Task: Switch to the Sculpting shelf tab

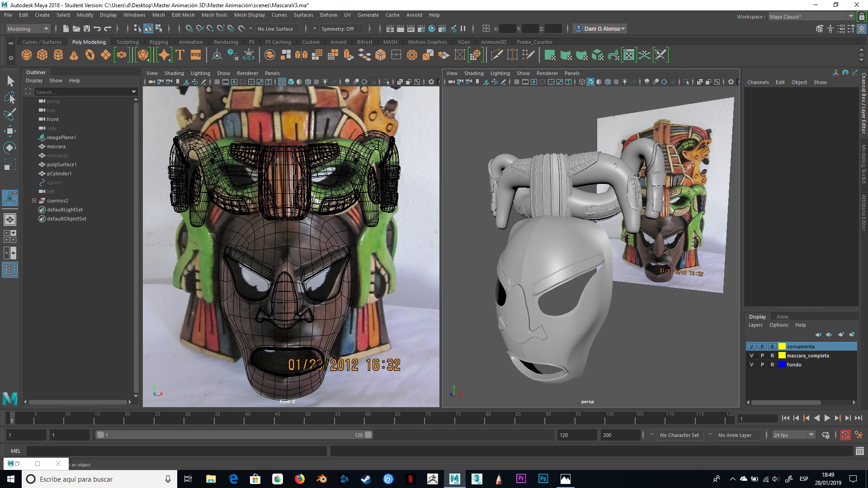Action: (127, 42)
